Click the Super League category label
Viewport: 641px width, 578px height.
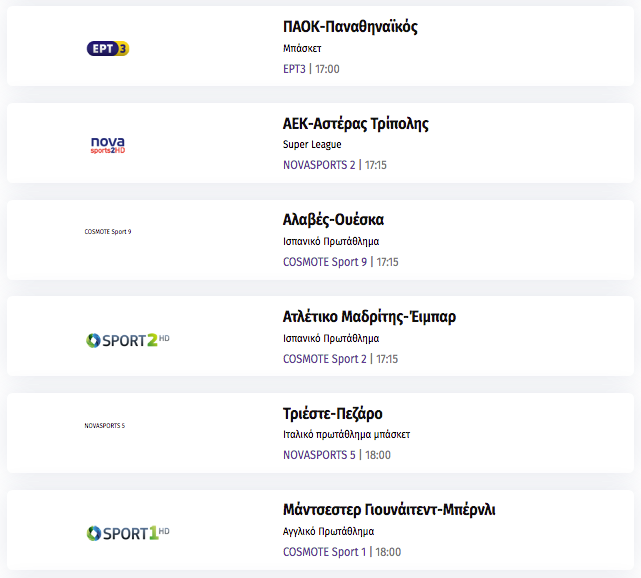312,144
